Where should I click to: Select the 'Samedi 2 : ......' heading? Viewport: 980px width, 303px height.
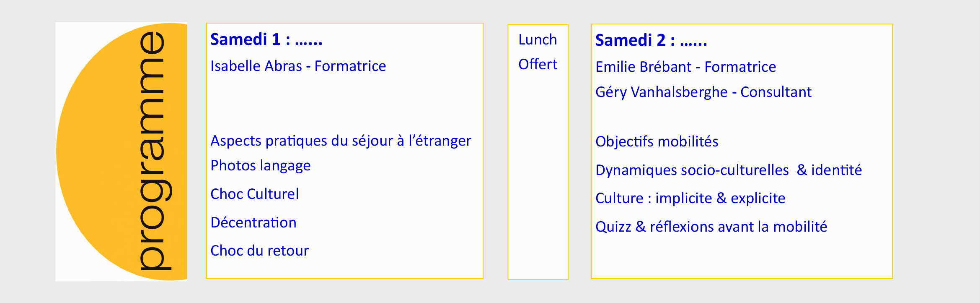(652, 40)
